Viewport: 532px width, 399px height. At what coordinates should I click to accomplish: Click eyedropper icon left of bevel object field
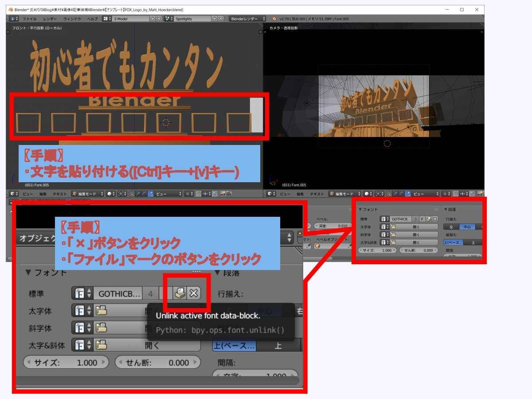pyautogui.click(x=308, y=246)
